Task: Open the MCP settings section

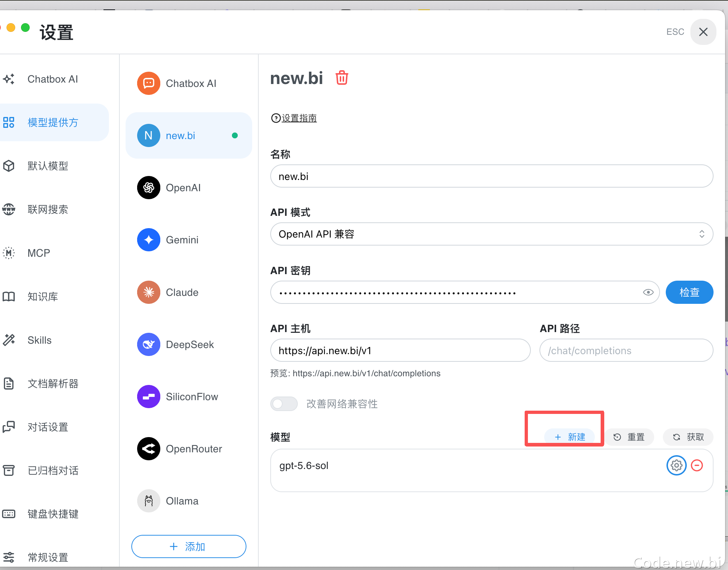Action: click(x=54, y=253)
